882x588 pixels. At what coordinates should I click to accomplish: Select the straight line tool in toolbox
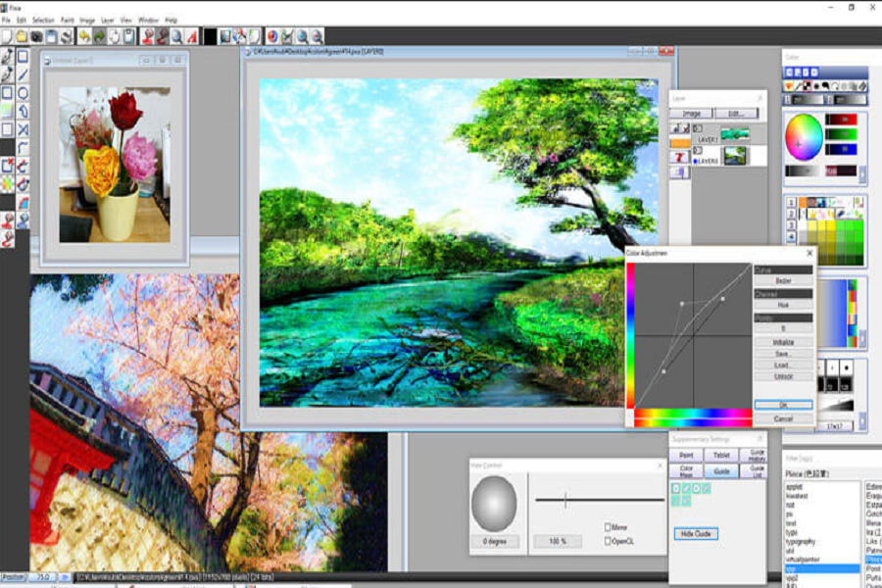point(23,74)
